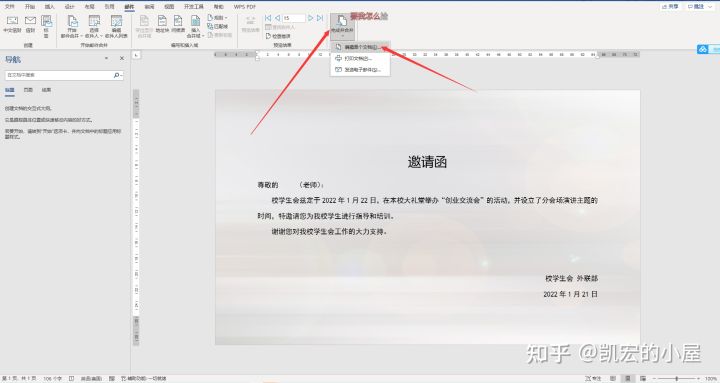
Task: Open the Mailings (邮件) tab
Action: (x=129, y=6)
